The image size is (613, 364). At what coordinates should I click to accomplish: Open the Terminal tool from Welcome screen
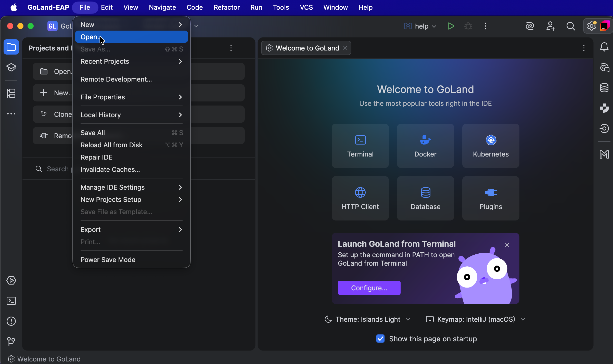click(x=360, y=146)
